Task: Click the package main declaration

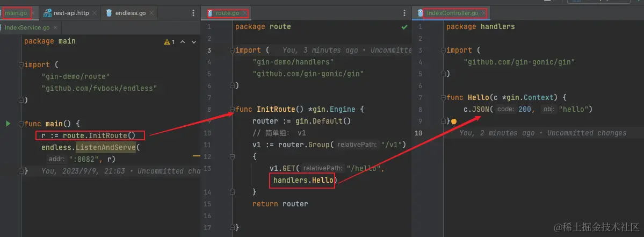Action: [50, 41]
